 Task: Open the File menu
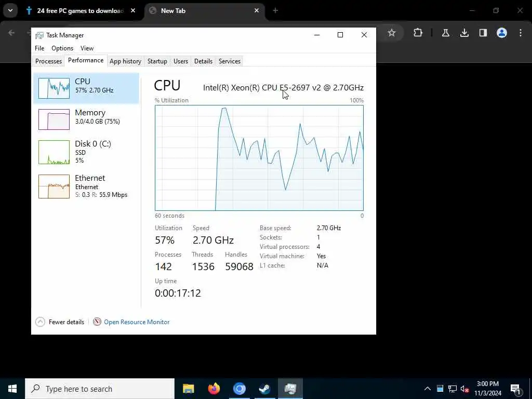[39, 48]
